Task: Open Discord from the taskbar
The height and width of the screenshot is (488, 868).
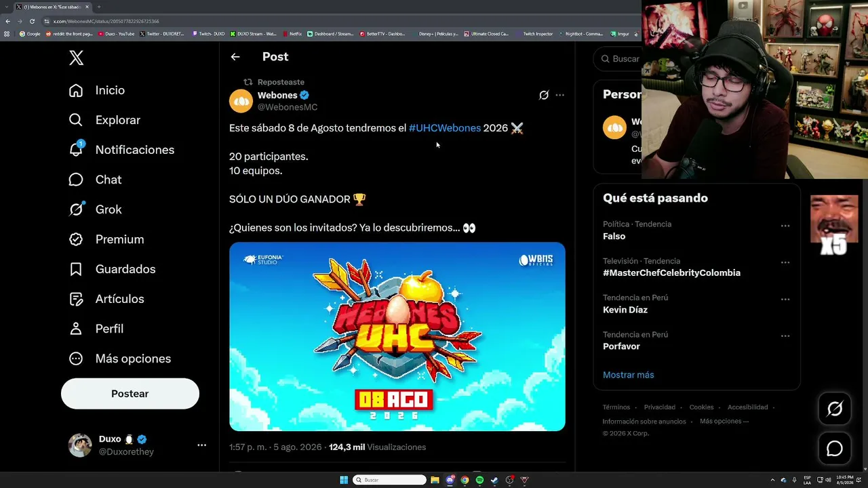Action: tap(450, 480)
